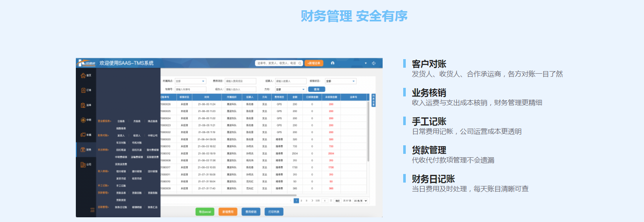The image size is (644, 222).
Task: Expand the 所属网点 dropdown
Action: point(190,81)
